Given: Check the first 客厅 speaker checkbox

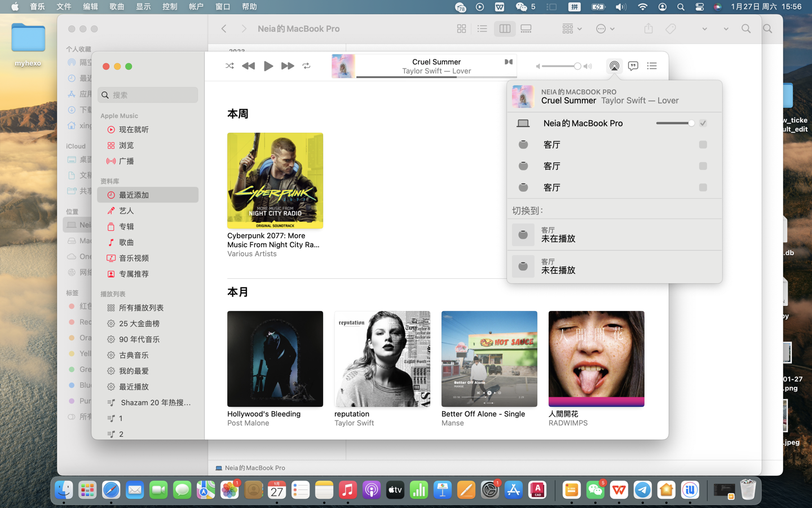Looking at the screenshot, I should click(703, 144).
